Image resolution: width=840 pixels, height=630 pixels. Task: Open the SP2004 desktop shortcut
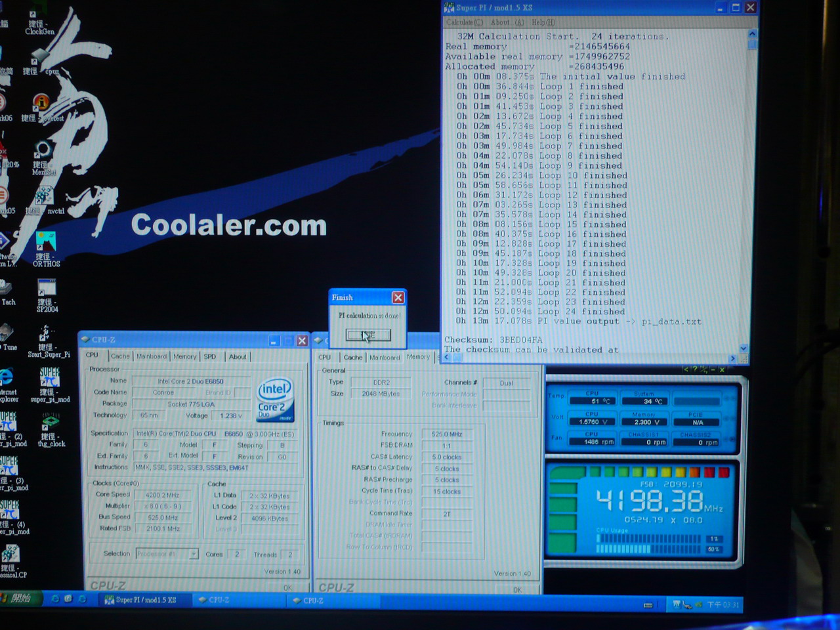click(x=47, y=296)
